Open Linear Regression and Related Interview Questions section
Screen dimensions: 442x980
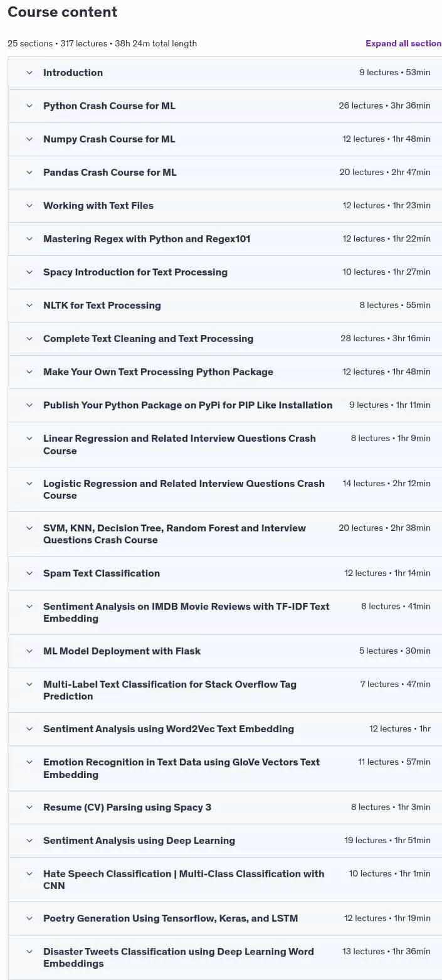pyautogui.click(x=225, y=445)
